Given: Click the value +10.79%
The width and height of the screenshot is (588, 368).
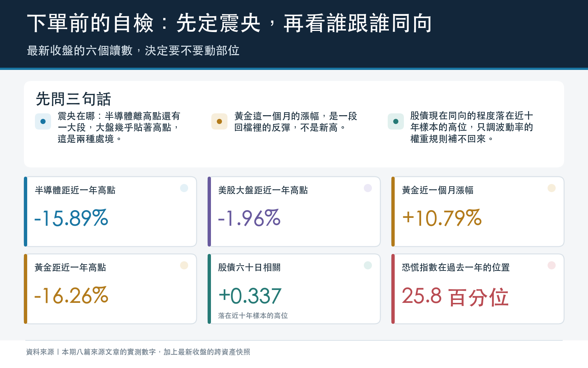Looking at the screenshot, I should 442,218.
